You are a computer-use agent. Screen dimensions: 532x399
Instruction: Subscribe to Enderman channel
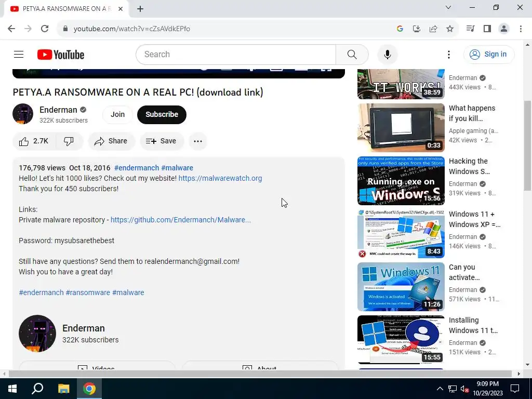tap(162, 114)
